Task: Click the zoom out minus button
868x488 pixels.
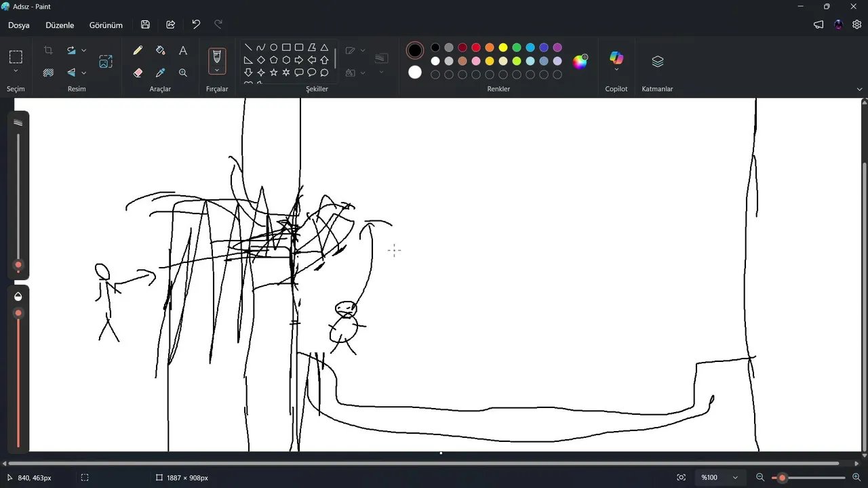Action: pyautogui.click(x=760, y=477)
